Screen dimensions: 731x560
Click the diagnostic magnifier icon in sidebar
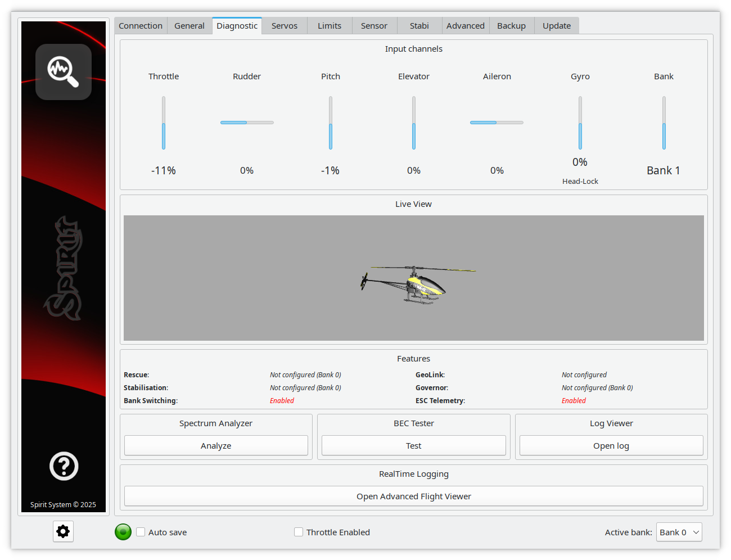click(64, 72)
